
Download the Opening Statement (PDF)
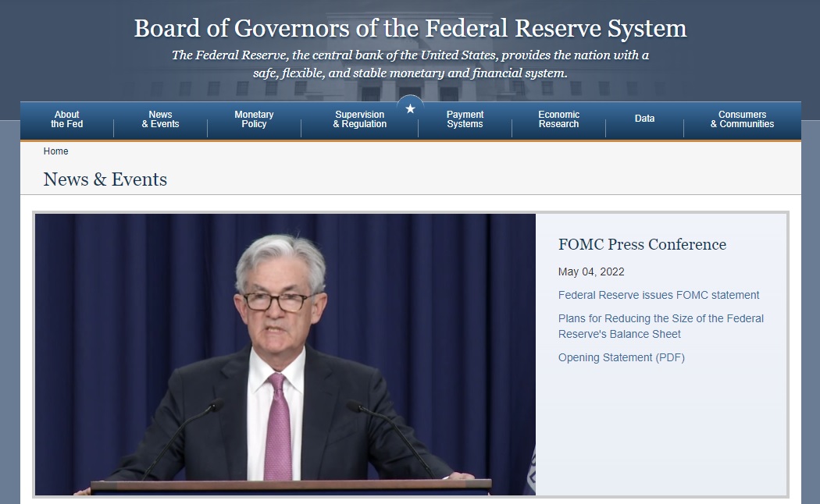coord(621,357)
